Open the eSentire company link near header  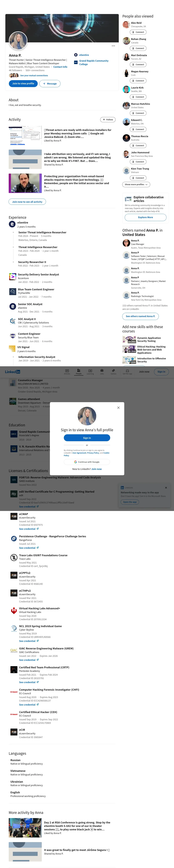click(84, 55)
